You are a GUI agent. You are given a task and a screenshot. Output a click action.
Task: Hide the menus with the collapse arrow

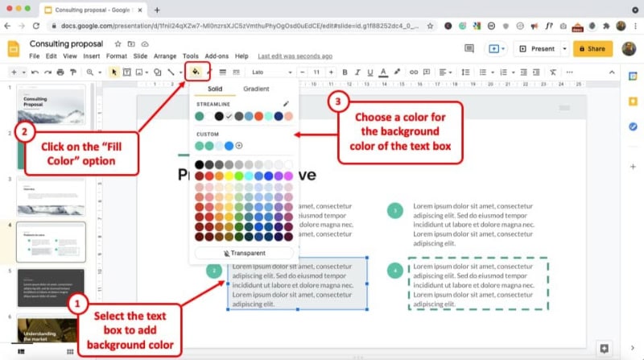(612, 72)
